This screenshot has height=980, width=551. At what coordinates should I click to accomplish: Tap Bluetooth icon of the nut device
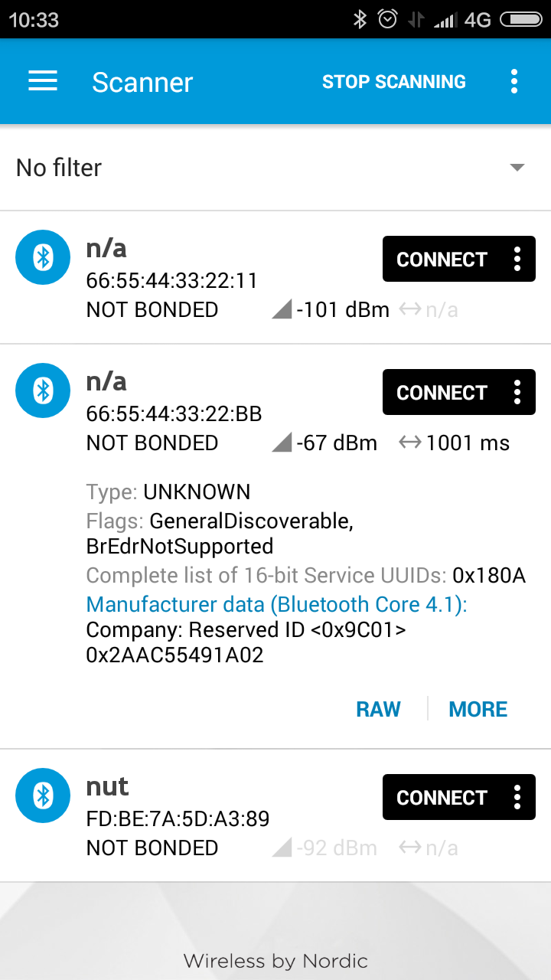coord(43,796)
